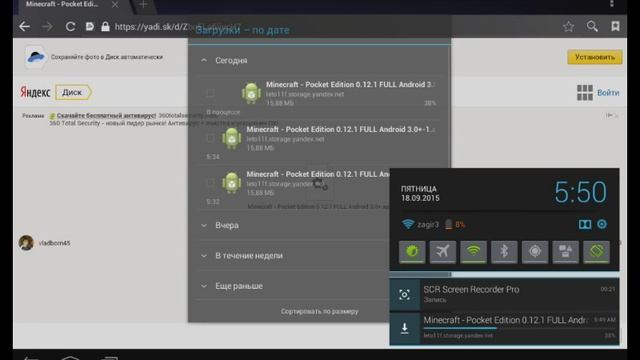
Task: Open the Minecraft download notification
Action: 504,328
